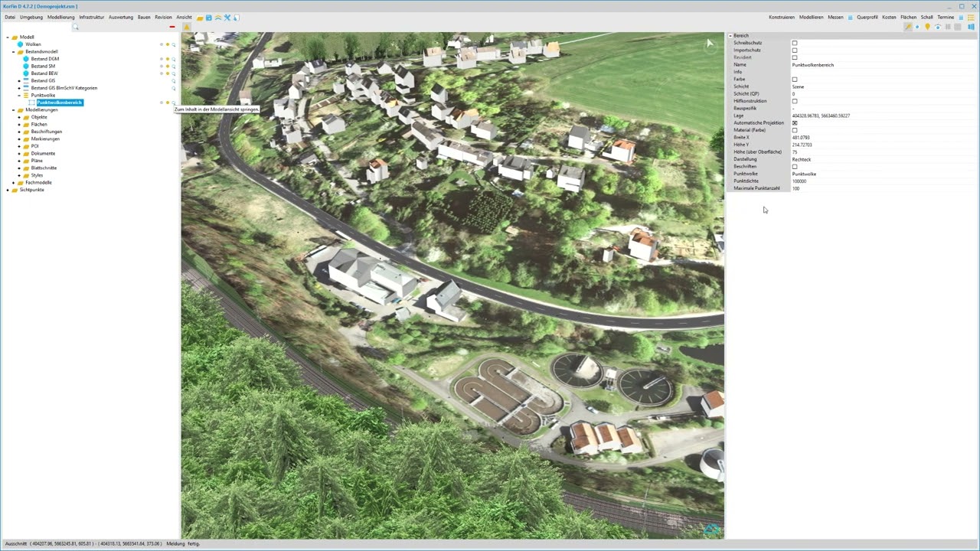Jump to Wolken content magnifier icon
This screenshot has height=551, width=980.
coord(174,44)
